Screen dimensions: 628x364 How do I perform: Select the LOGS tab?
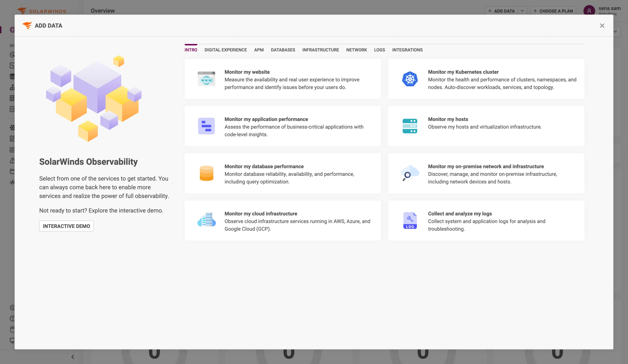[379, 50]
